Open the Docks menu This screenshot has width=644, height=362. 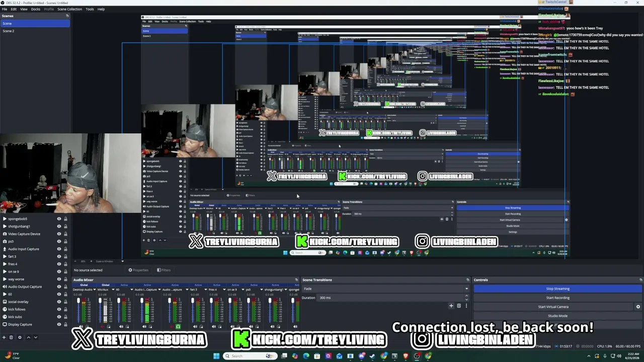coord(36,9)
